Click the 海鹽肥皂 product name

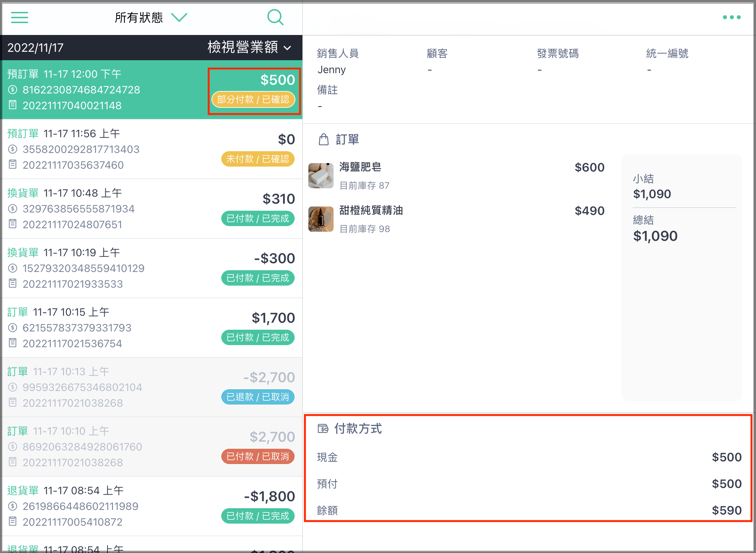click(360, 167)
